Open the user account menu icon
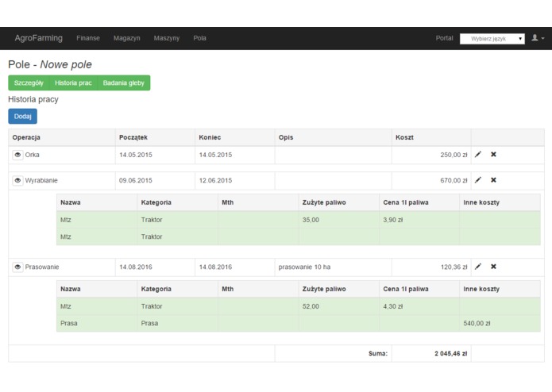The image size is (552, 392). coord(538,38)
